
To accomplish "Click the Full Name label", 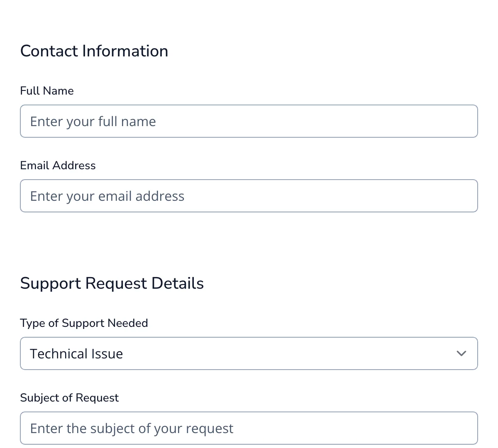I will click(x=47, y=90).
